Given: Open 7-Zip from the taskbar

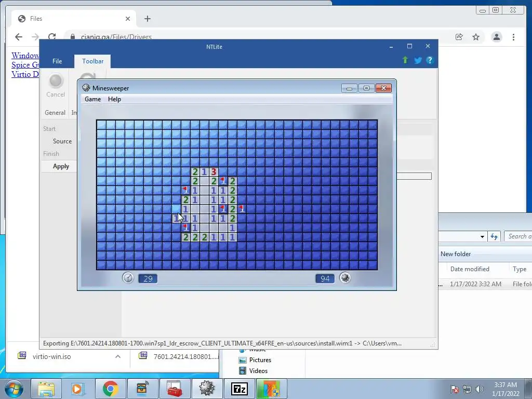Looking at the screenshot, I should (x=239, y=389).
